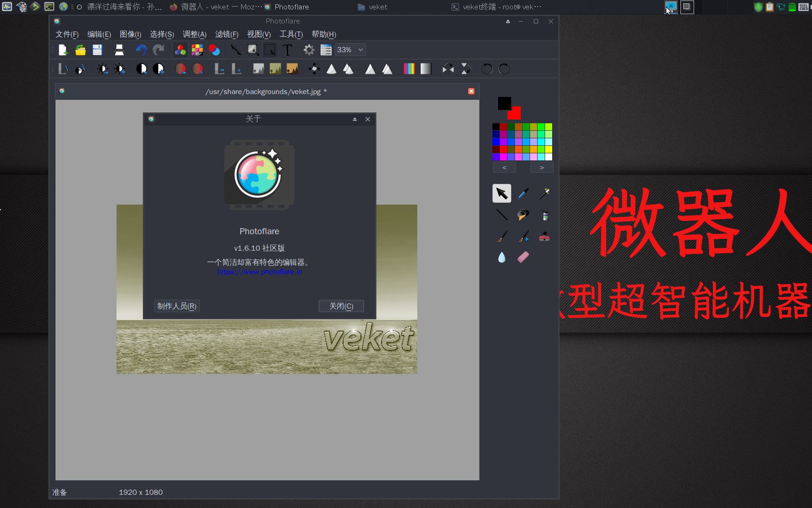812x508 pixels.
Task: Open the https://www.photoflare.io link
Action: (x=259, y=272)
